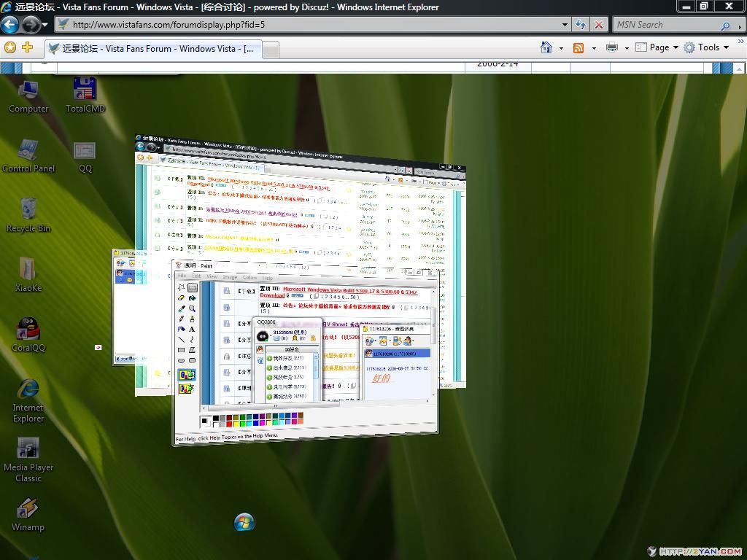Click the Print icon in the command bar
The width and height of the screenshot is (747, 560).
point(611,47)
